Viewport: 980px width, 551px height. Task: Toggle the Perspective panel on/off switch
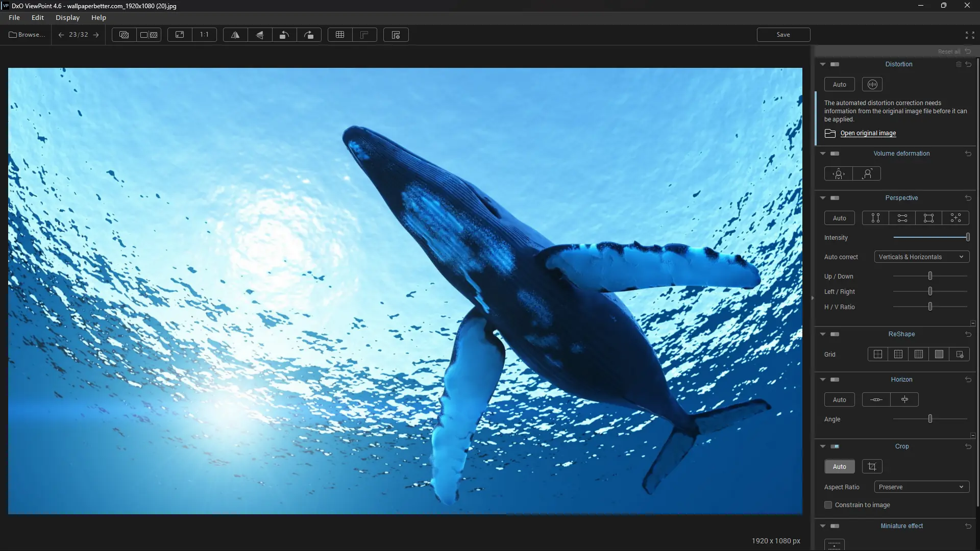[835, 198]
